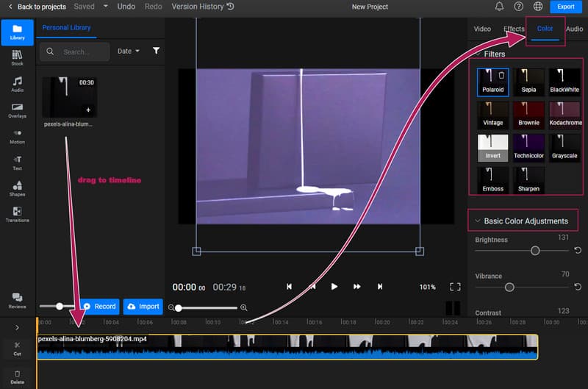The height and width of the screenshot is (389, 588).
Task: Adjust the Vibrance slider handle
Action: (x=509, y=288)
